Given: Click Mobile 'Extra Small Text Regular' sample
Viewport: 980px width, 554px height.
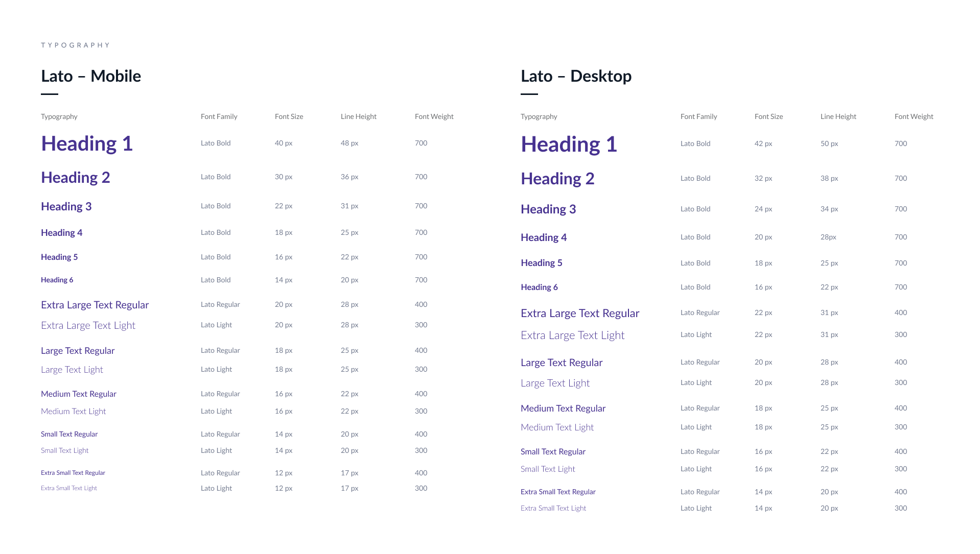Looking at the screenshot, I should tap(73, 473).
